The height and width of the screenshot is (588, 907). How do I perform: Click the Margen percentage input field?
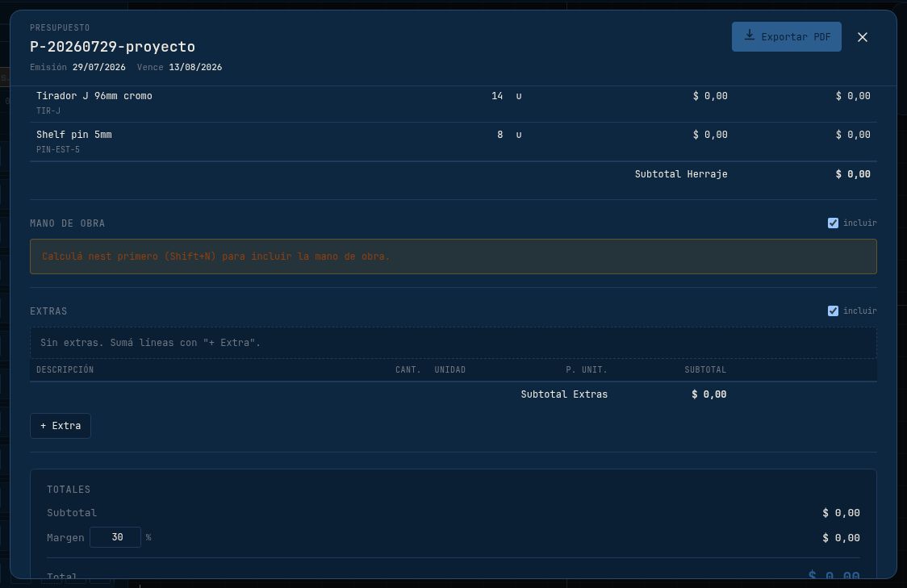coord(115,537)
